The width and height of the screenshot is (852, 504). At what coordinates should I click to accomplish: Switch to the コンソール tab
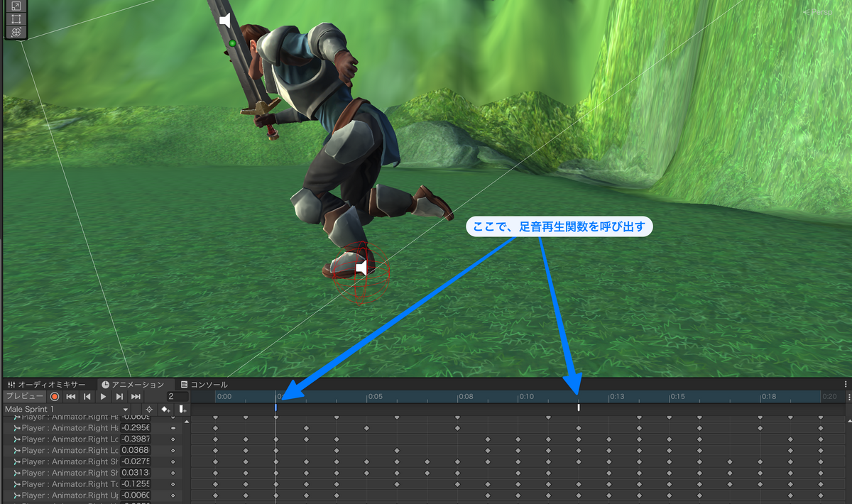[x=204, y=384]
